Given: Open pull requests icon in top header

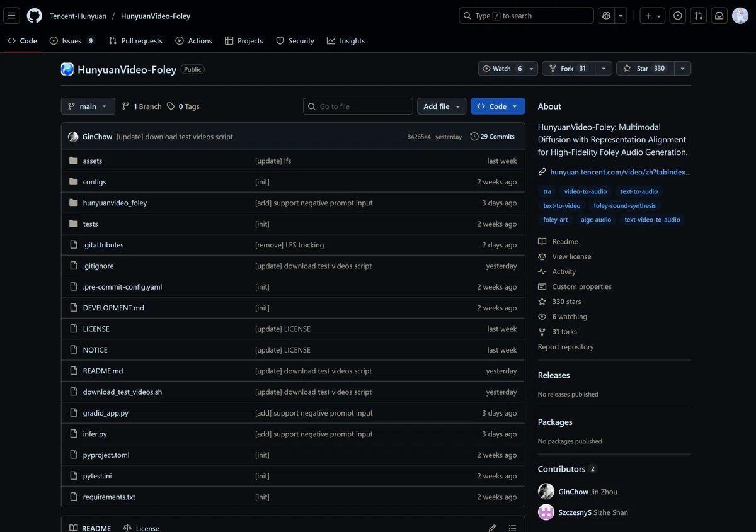Looking at the screenshot, I should click(x=698, y=16).
